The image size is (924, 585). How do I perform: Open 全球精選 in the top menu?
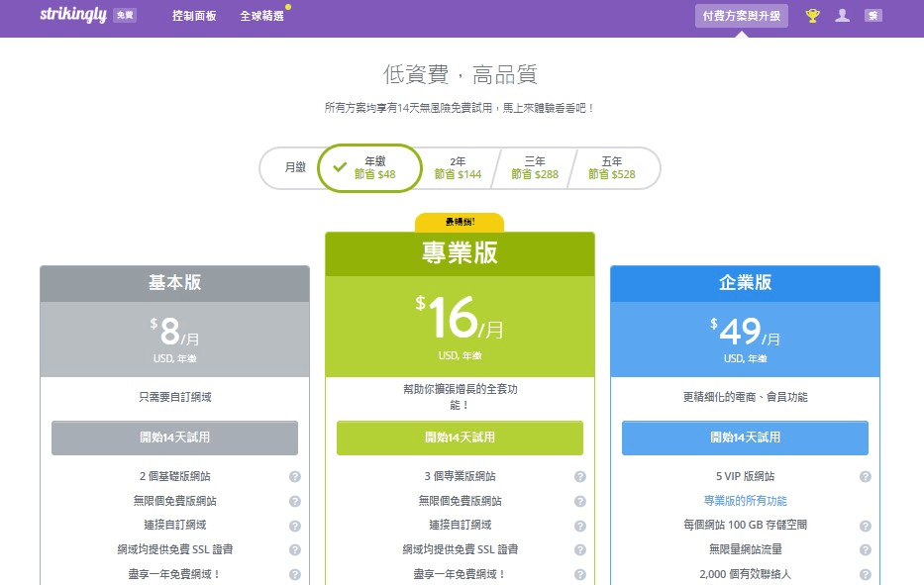[260, 16]
